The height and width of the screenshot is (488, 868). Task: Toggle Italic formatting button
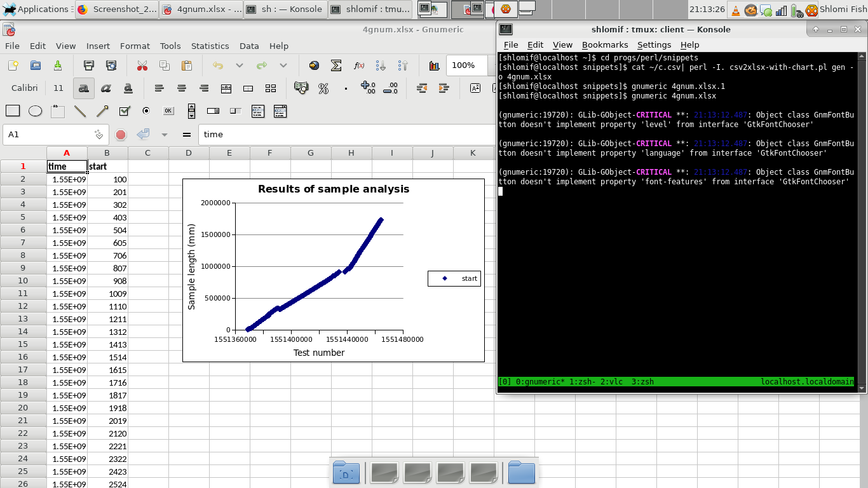click(x=105, y=88)
